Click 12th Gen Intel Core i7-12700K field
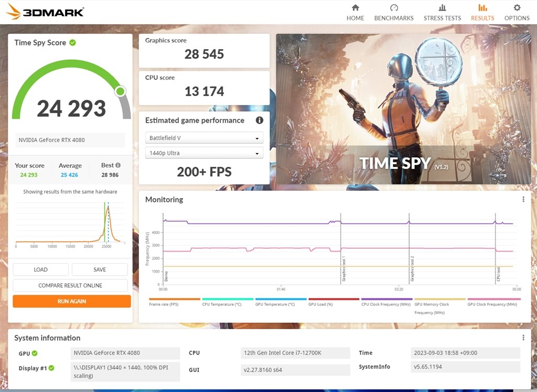This screenshot has height=392, width=537. (x=295, y=353)
